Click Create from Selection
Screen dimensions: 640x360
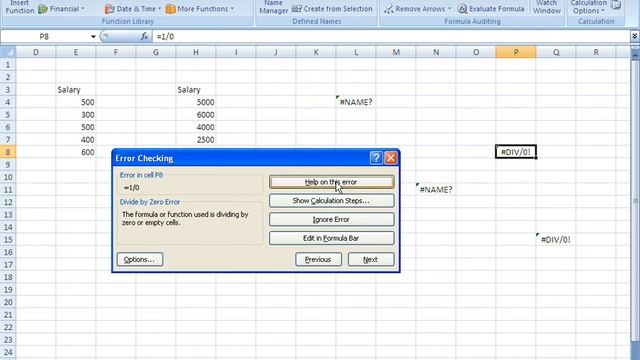click(332, 9)
